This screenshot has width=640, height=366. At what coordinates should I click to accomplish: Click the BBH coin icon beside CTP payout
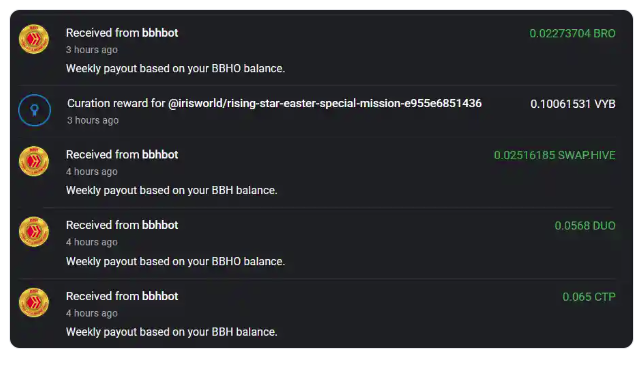pos(34,303)
